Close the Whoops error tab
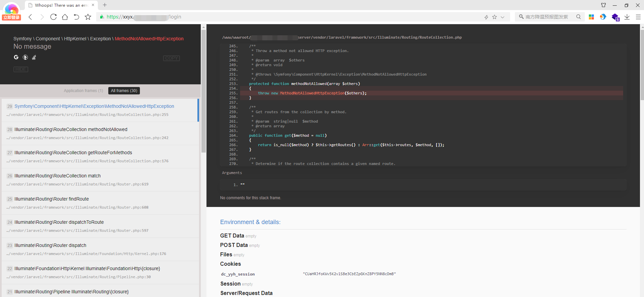 [x=93, y=5]
